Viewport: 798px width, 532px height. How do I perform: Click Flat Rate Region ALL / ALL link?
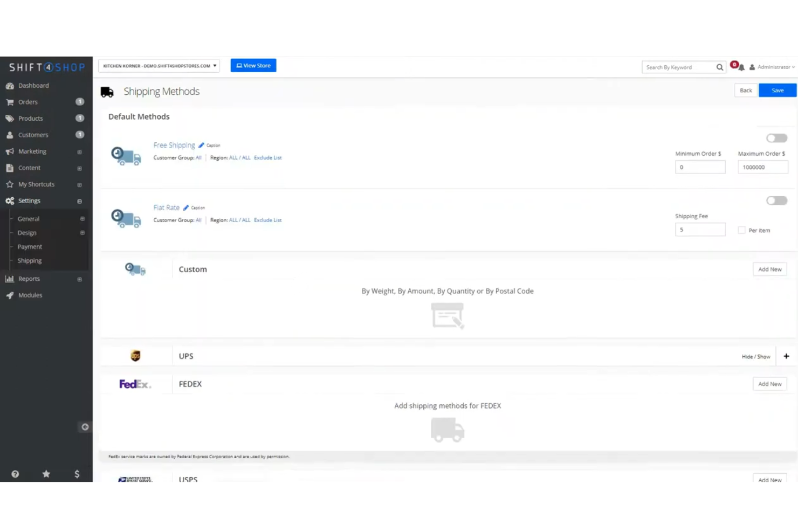point(240,220)
